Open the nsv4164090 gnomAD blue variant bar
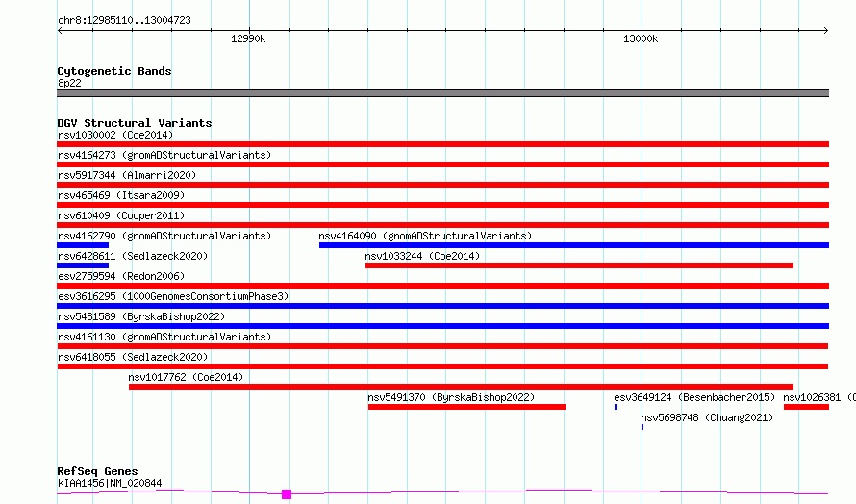The image size is (856, 504). pos(574,245)
